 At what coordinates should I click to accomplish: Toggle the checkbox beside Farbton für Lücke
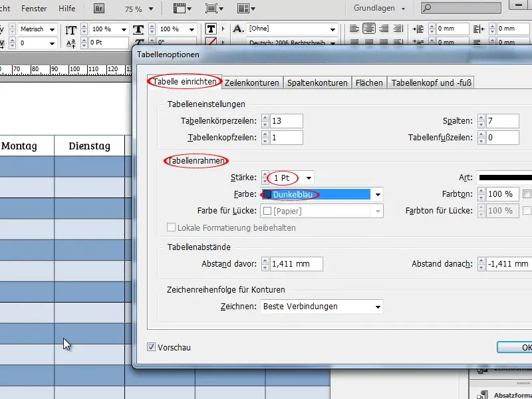527,210
